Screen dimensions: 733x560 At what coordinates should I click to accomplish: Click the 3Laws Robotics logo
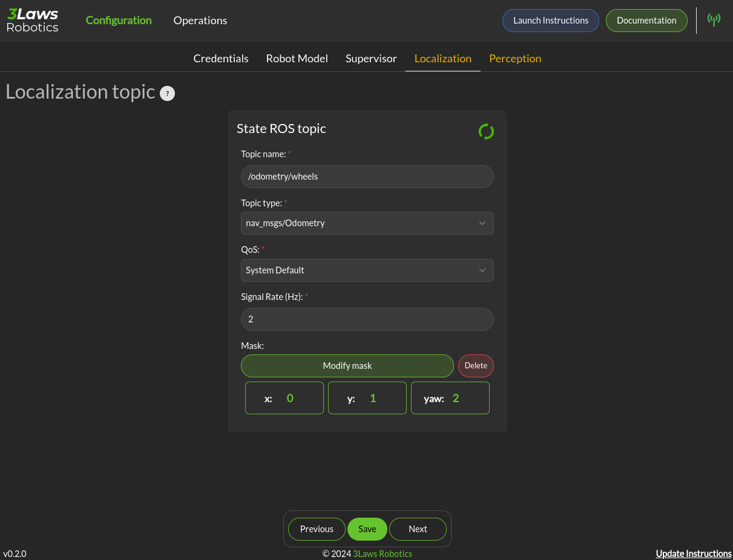[33, 21]
